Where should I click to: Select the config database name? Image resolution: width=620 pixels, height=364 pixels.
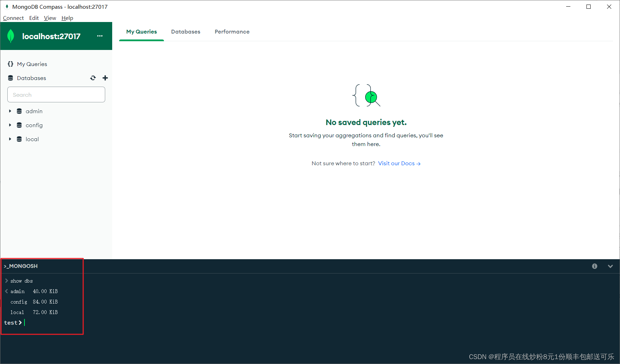pyautogui.click(x=34, y=125)
